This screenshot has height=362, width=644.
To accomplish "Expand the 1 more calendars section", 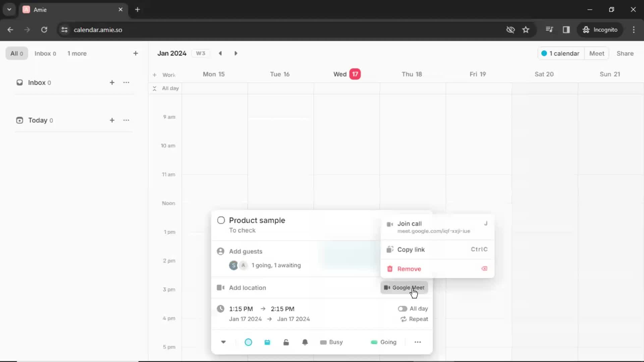I will pos(76,53).
